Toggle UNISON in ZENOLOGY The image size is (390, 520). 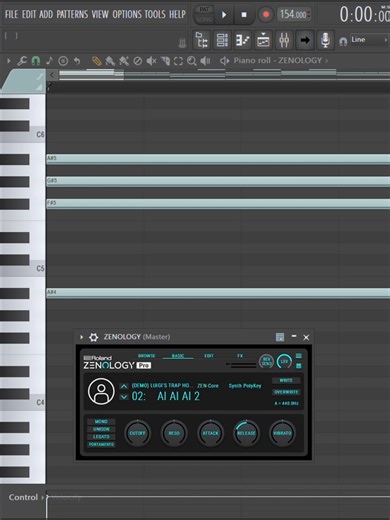(x=101, y=429)
